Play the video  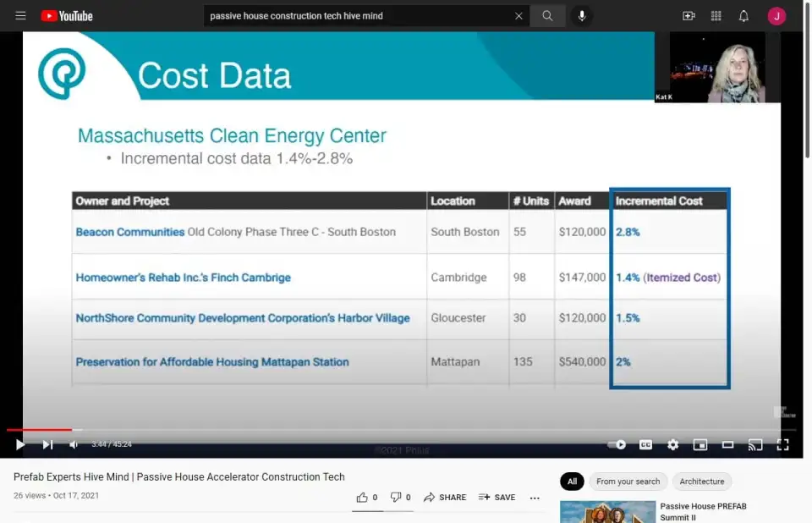(x=20, y=444)
